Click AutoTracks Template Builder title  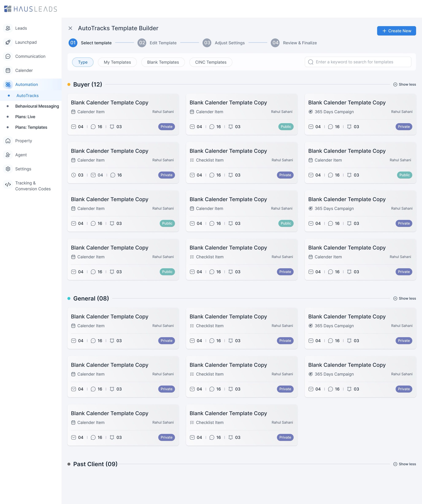point(118,28)
